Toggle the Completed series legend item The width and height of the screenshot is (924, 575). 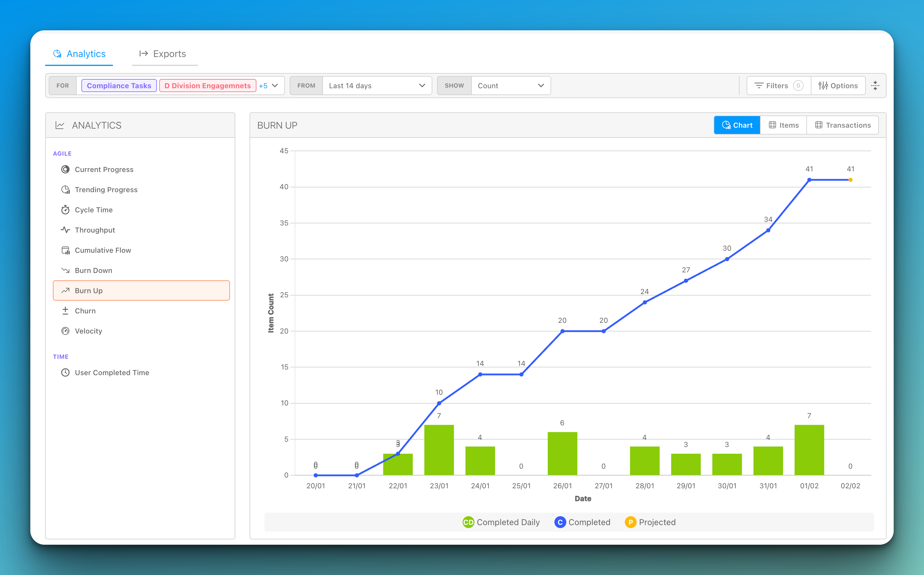(x=582, y=522)
